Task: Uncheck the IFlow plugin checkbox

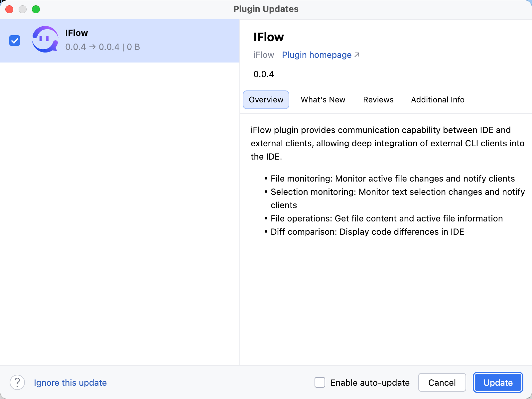Action: [x=15, y=41]
